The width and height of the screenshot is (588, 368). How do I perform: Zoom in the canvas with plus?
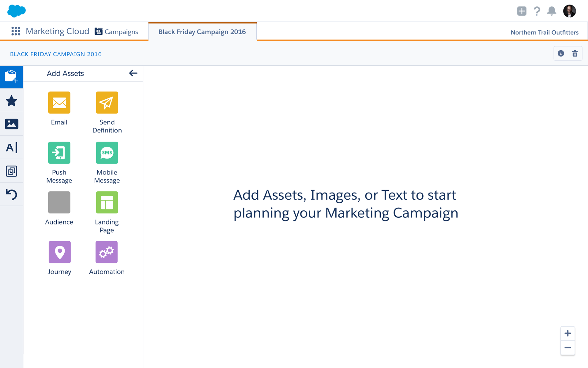point(568,333)
